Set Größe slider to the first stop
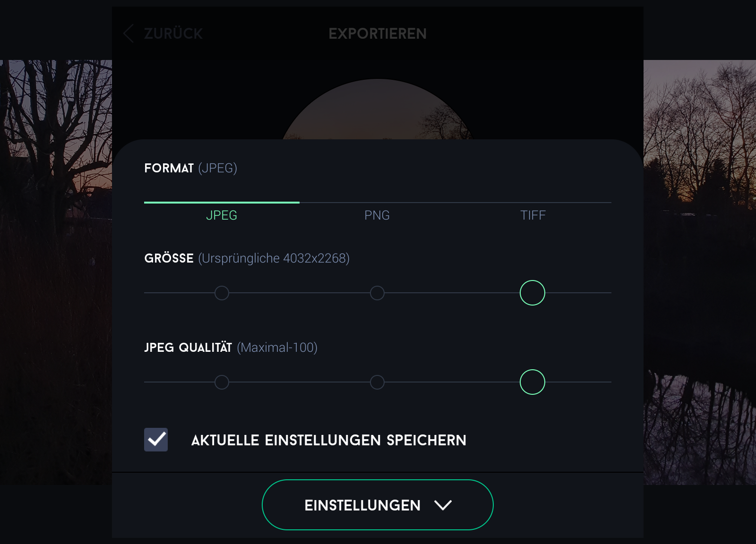Viewport: 756px width, 544px height. pos(222,293)
